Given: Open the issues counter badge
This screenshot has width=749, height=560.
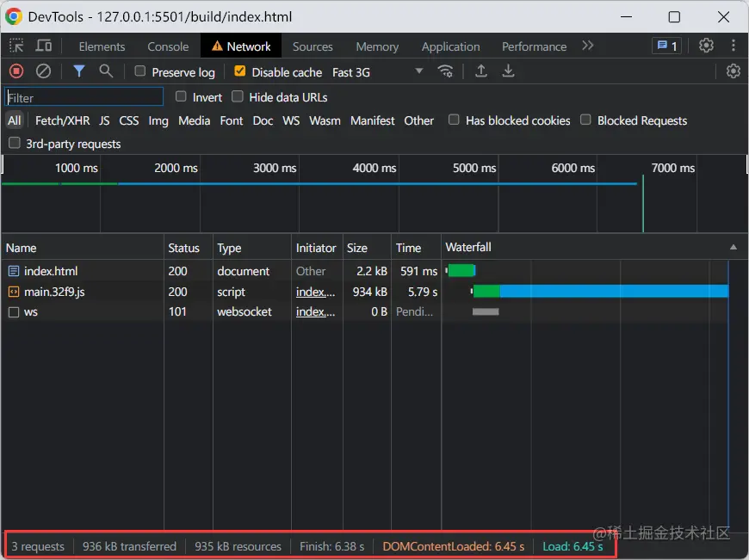Looking at the screenshot, I should pyautogui.click(x=667, y=46).
